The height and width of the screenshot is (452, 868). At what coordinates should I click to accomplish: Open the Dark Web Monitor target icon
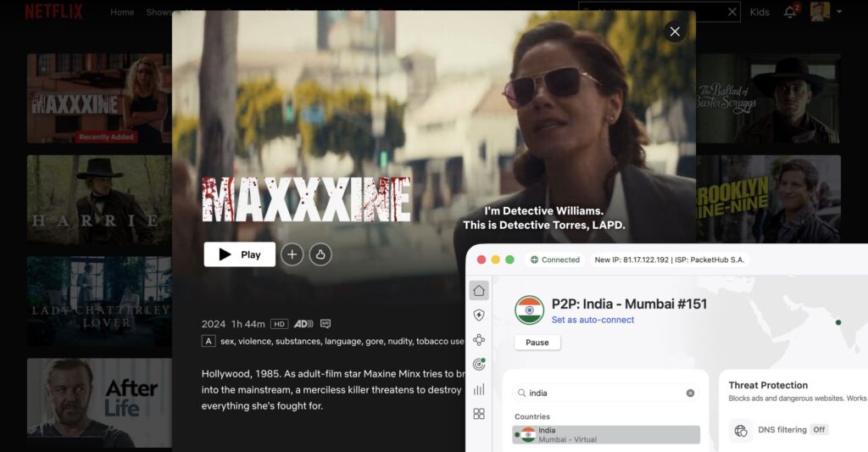tap(479, 364)
